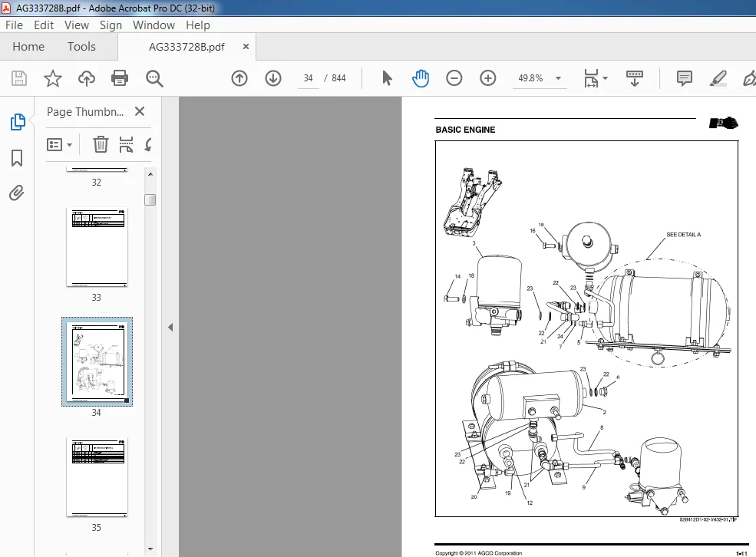Screen dimensions: 756x557
Task: Add a comment with speech bubble icon
Action: coord(684,78)
